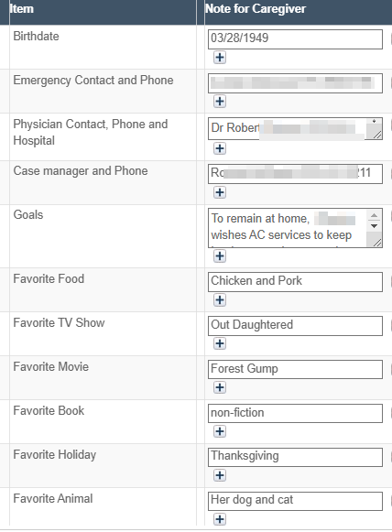Add entry under Favorite Holiday field

tap(220, 475)
